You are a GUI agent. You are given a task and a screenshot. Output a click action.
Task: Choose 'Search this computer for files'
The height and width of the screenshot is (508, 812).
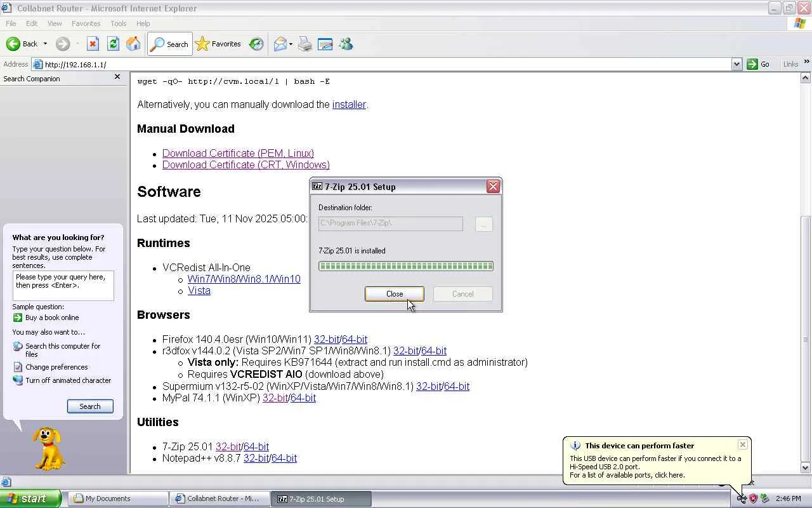point(56,350)
